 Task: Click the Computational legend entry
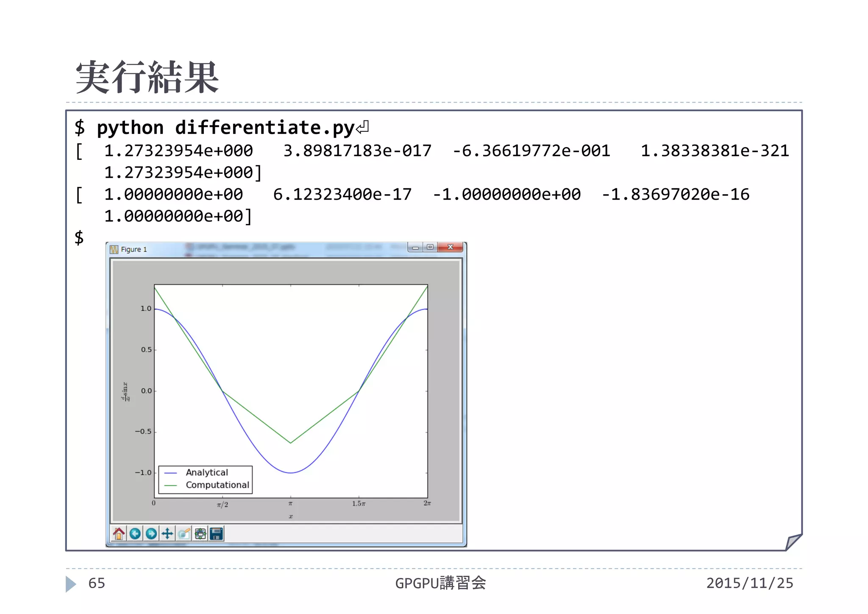tap(207, 485)
